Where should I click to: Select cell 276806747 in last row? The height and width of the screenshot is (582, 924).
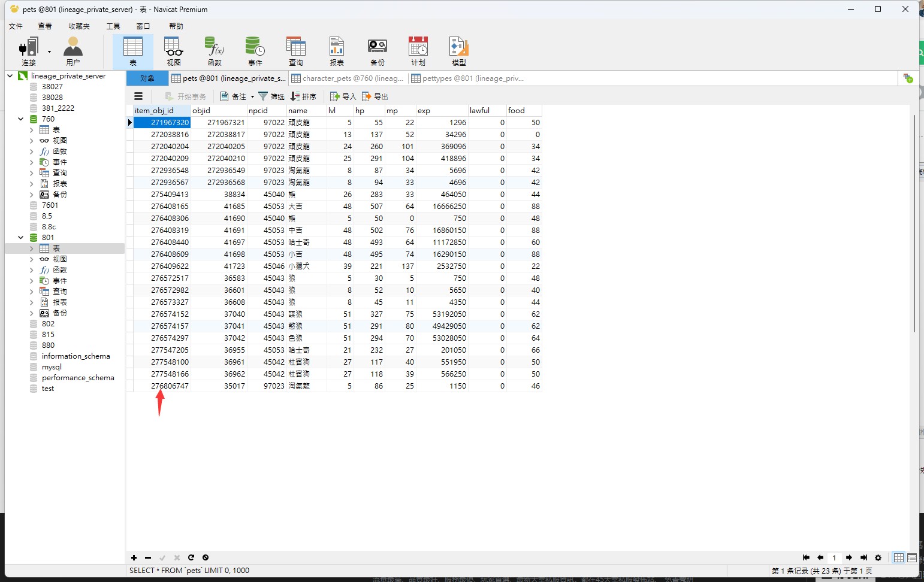(162, 386)
